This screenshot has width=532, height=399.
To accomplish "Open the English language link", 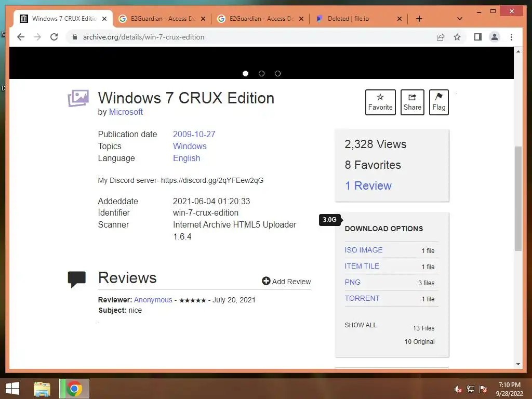I will click(x=187, y=158).
